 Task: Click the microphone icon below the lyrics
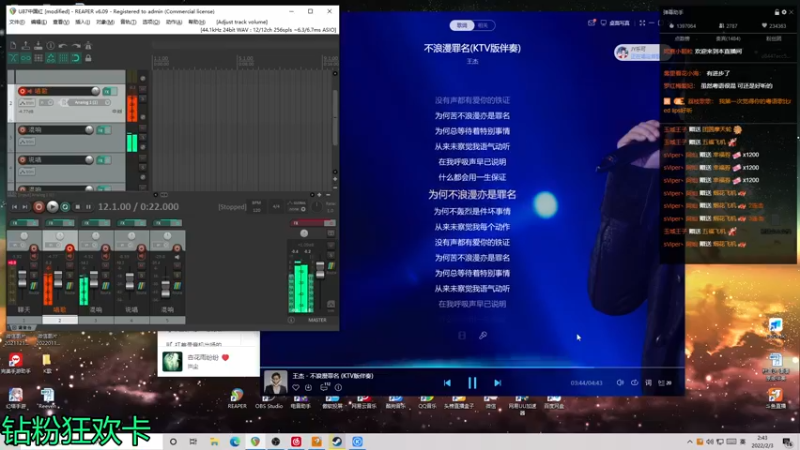click(483, 335)
